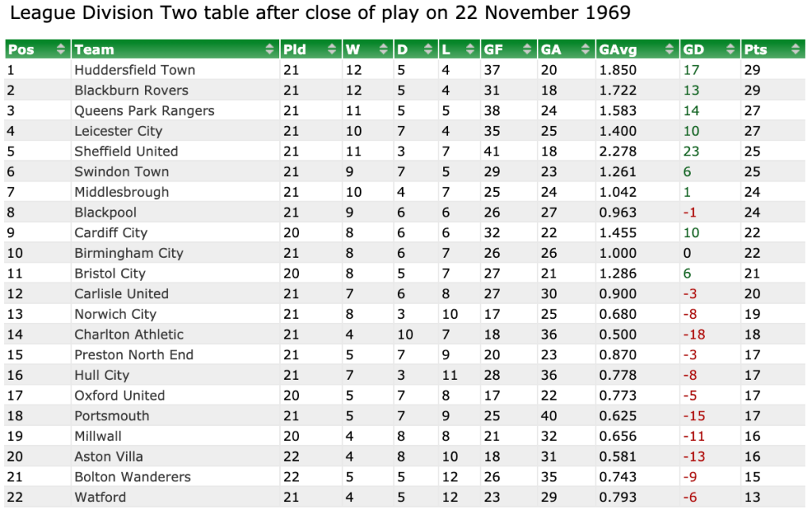Select the Huddersfield Town team cell
This screenshot has width=812, height=510.
pyautogui.click(x=135, y=70)
